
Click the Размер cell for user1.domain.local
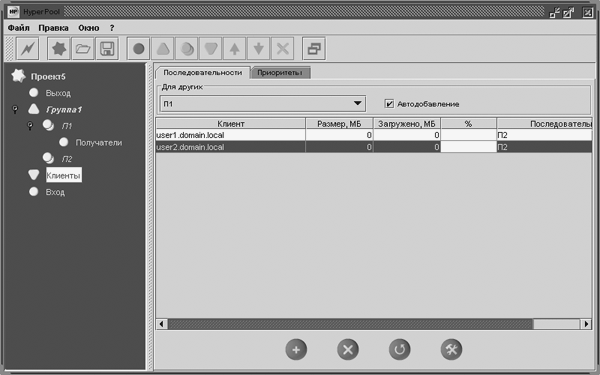339,135
